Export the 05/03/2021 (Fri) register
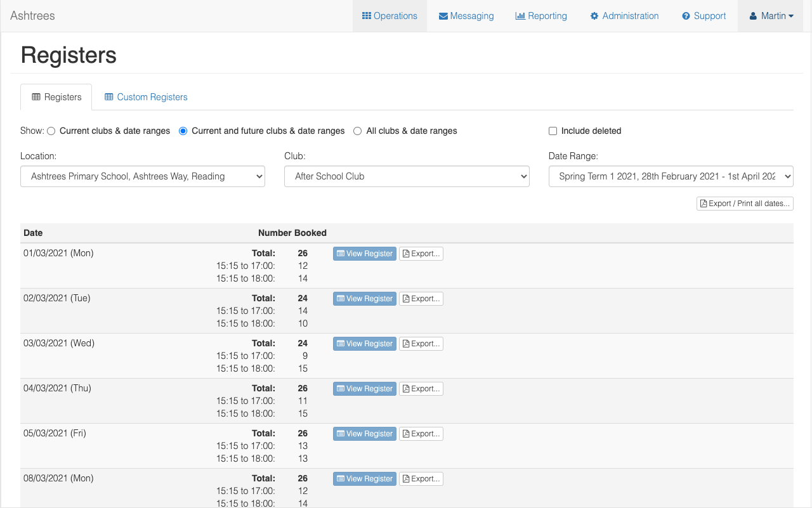This screenshot has height=508, width=812. (421, 434)
